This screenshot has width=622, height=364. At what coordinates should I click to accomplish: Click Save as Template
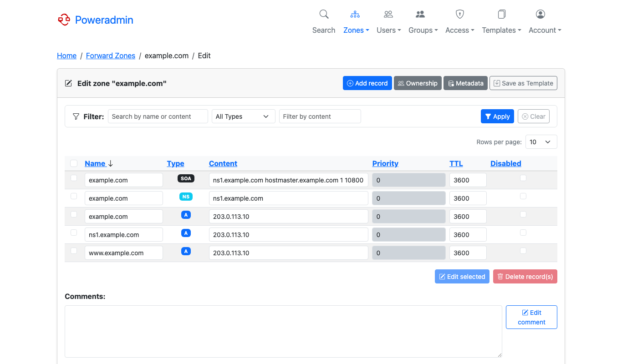(523, 83)
